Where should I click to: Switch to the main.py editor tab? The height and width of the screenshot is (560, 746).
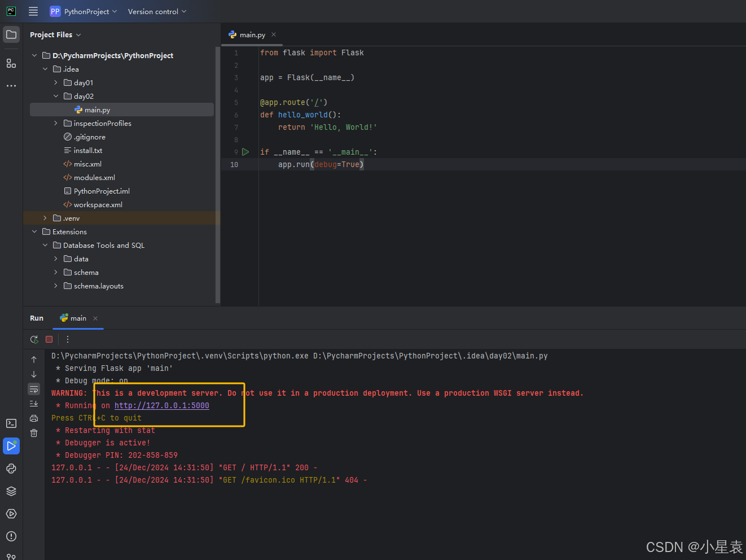pyautogui.click(x=252, y=35)
